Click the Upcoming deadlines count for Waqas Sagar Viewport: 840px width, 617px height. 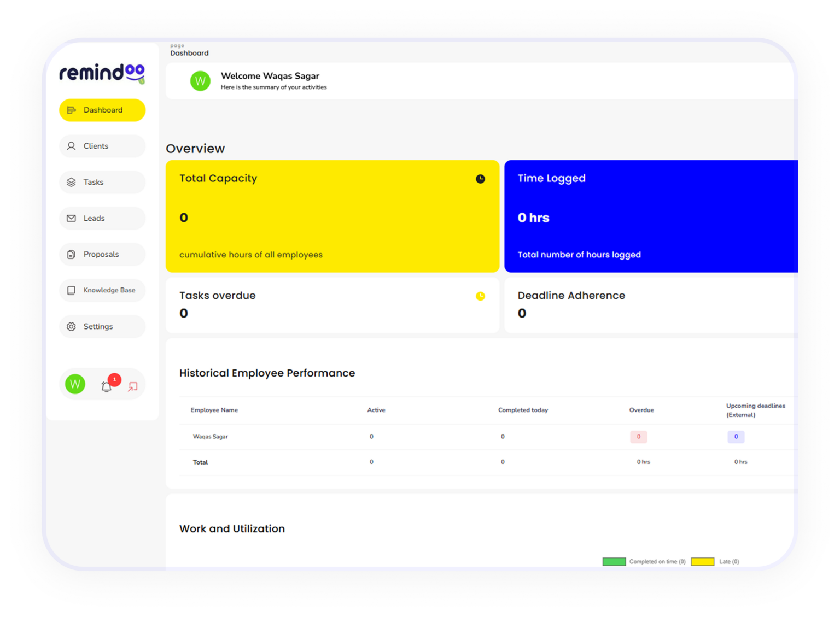coord(736,437)
